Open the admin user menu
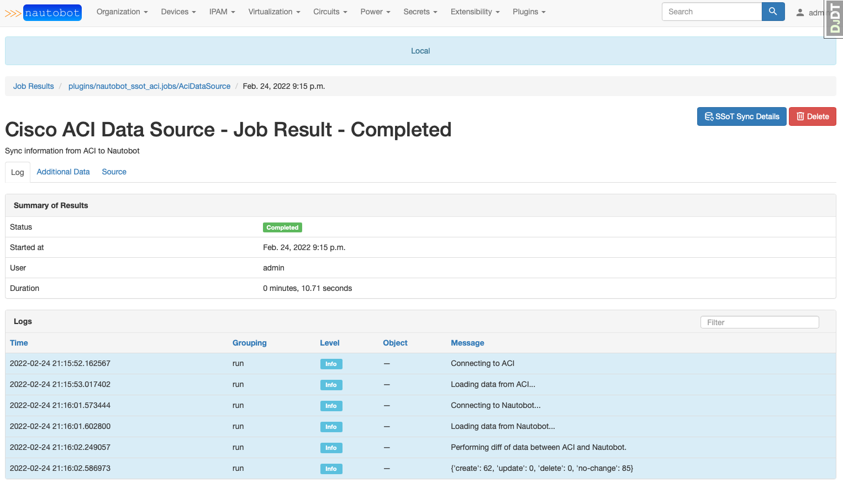Viewport: 843px width, 504px height. click(810, 13)
